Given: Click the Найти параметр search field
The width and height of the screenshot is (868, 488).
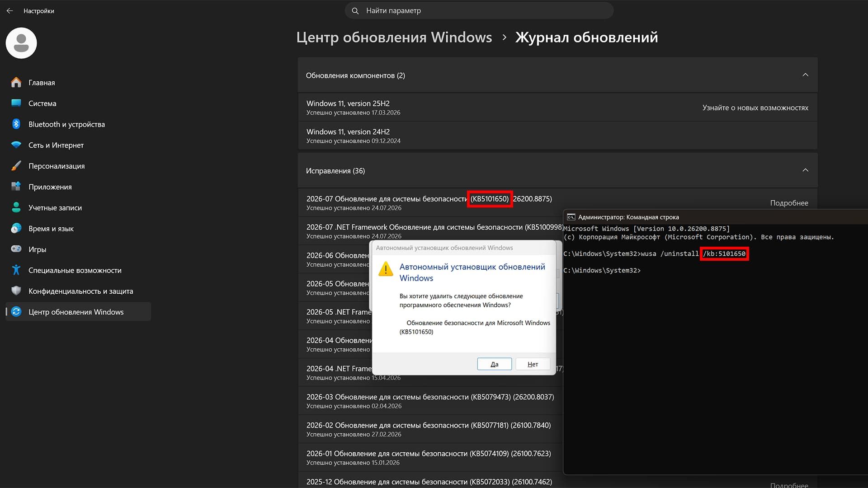Looking at the screenshot, I should tap(479, 10).
